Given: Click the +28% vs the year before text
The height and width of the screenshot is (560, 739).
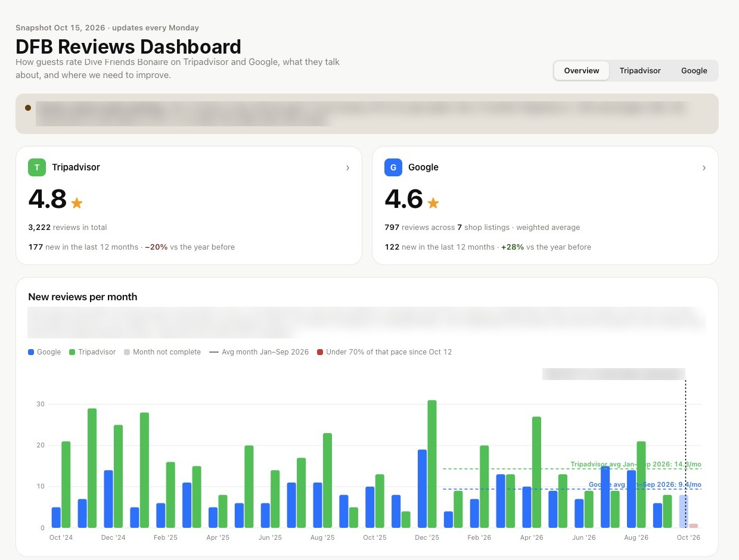Looking at the screenshot, I should 546,247.
